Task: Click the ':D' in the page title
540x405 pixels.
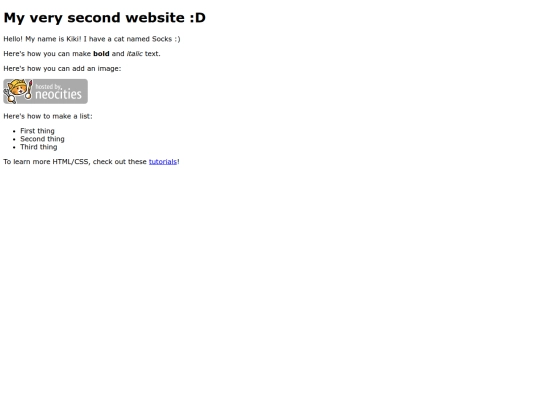Action: pyautogui.click(x=198, y=18)
